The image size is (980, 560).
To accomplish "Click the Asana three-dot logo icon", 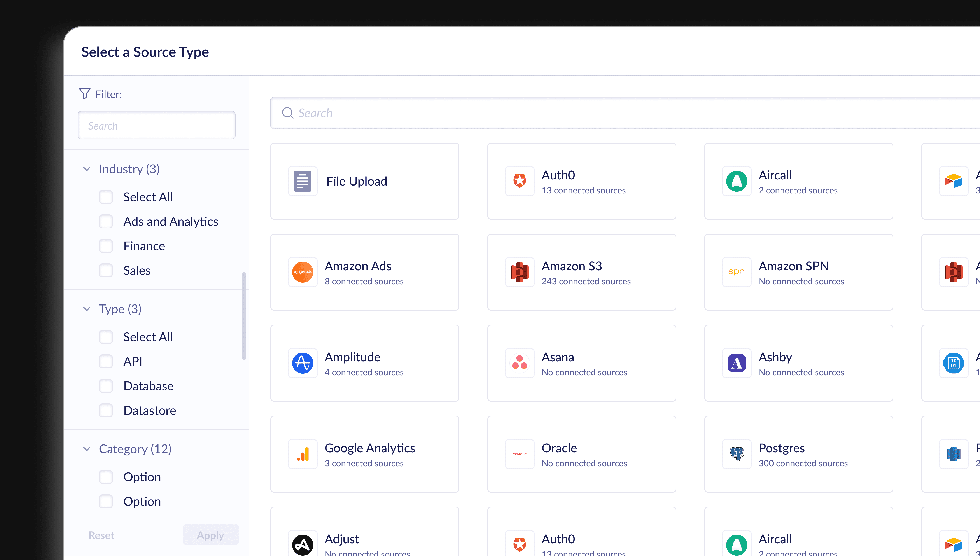I will [519, 363].
